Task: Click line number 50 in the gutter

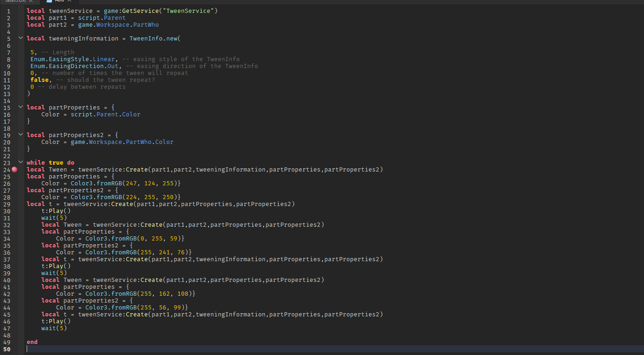Action: 6,349
